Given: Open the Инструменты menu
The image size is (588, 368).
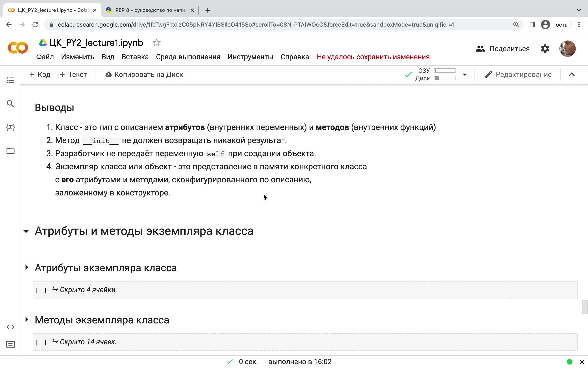Looking at the screenshot, I should tap(250, 57).
